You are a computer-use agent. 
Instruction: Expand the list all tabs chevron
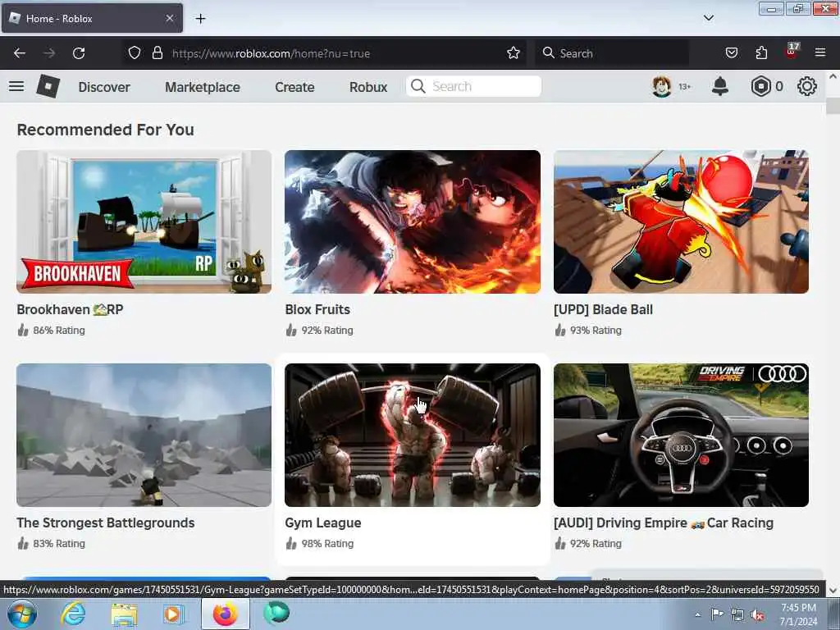[x=708, y=18]
